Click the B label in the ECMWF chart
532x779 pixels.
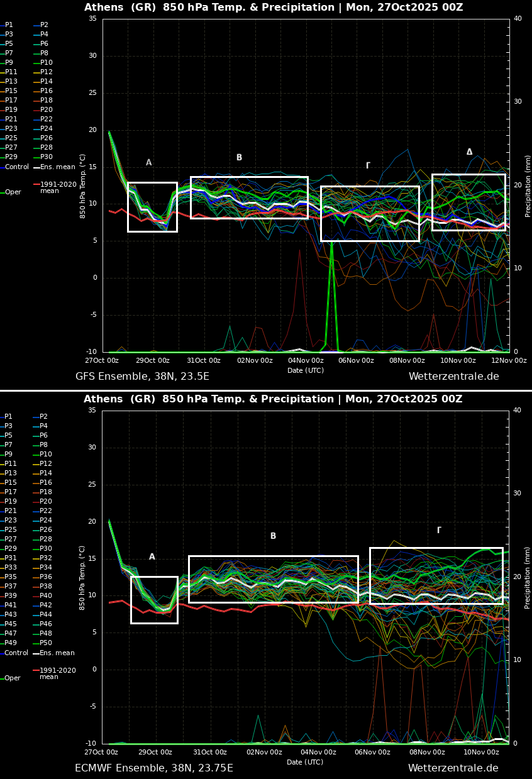[273, 536]
